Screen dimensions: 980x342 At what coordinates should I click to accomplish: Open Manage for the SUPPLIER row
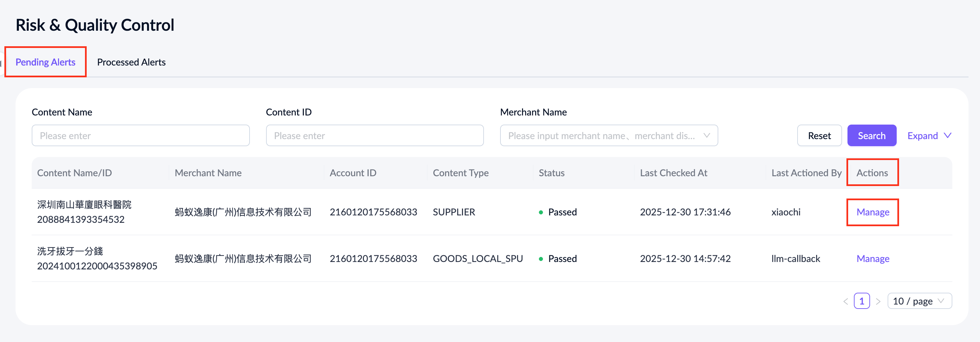[872, 212]
